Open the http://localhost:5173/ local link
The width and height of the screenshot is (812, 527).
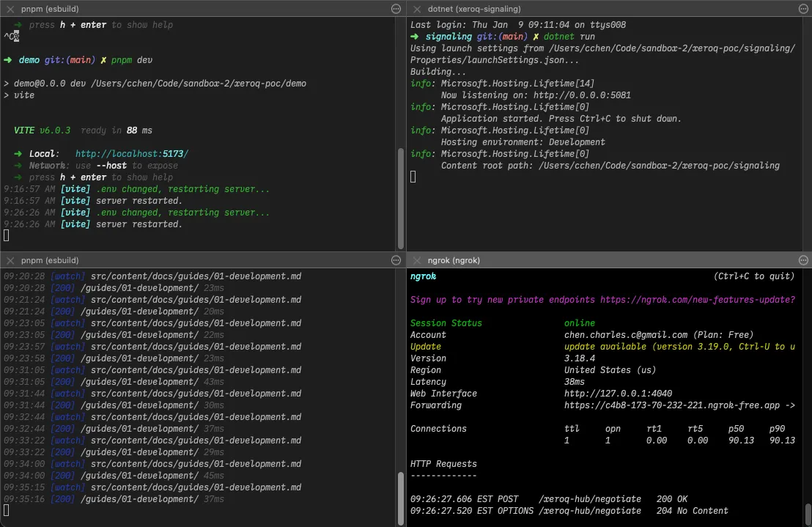(x=131, y=154)
